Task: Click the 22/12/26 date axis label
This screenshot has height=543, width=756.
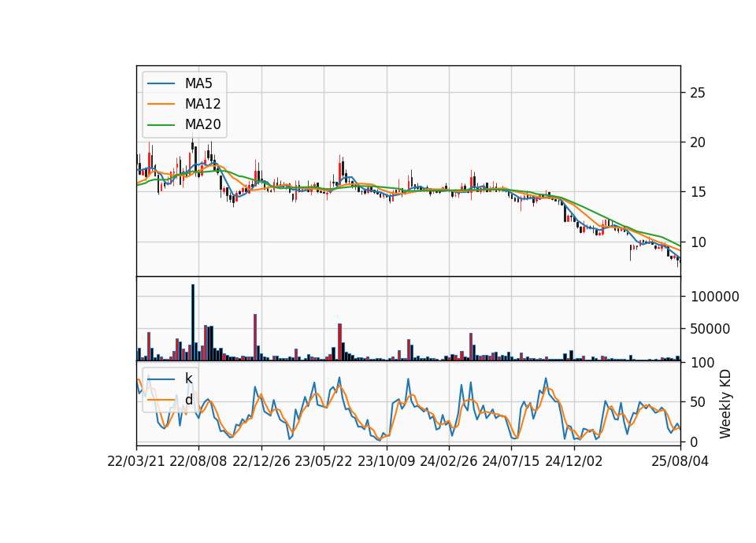Action: point(261,461)
